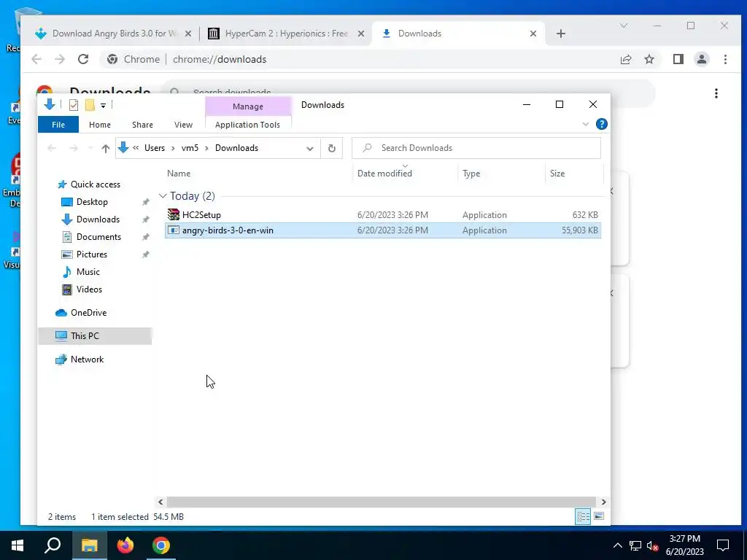Open the View ribbon tab
Image resolution: width=747 pixels, height=560 pixels.
click(x=183, y=125)
